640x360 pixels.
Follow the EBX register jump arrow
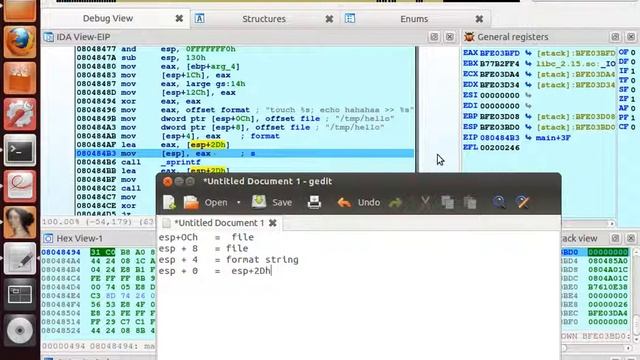[528, 64]
